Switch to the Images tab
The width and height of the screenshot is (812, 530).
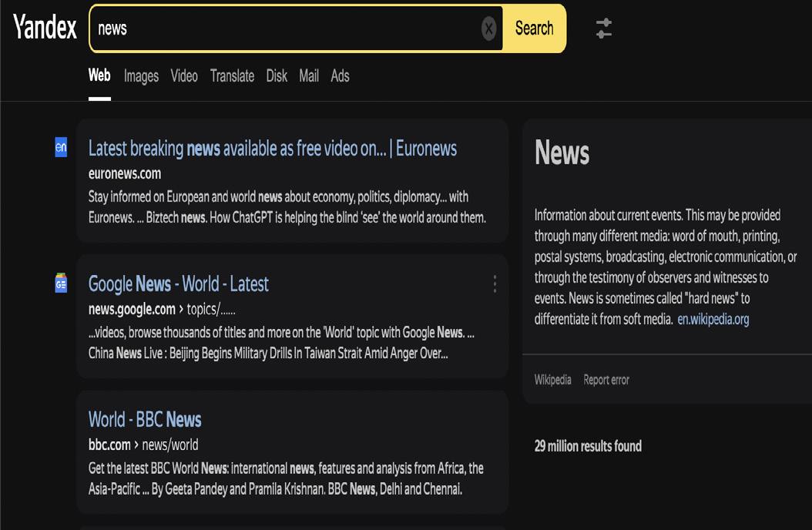pos(141,76)
